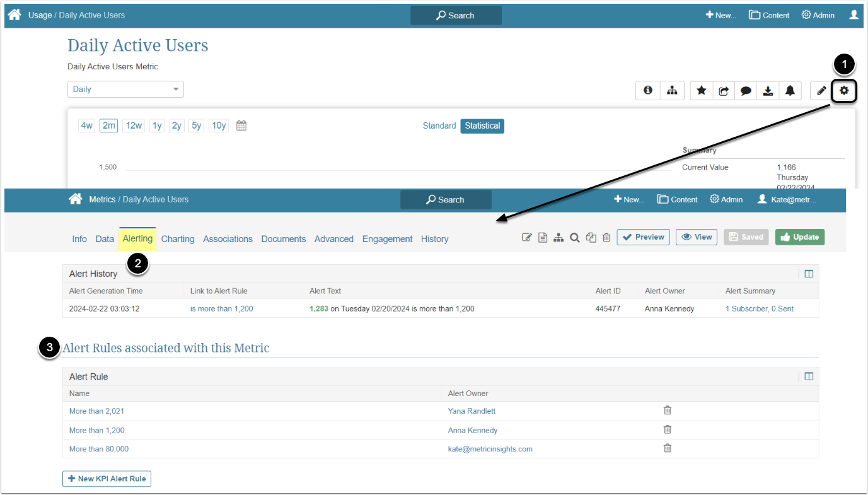This screenshot has width=868, height=495.
Task: Click the trash icon in the editor toolbar
Action: (606, 237)
